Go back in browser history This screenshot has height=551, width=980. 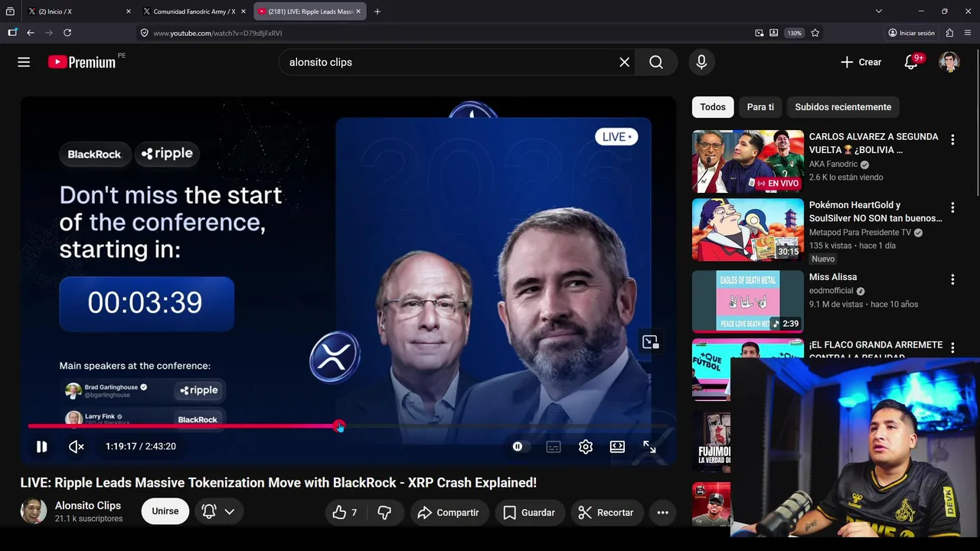pyautogui.click(x=31, y=33)
